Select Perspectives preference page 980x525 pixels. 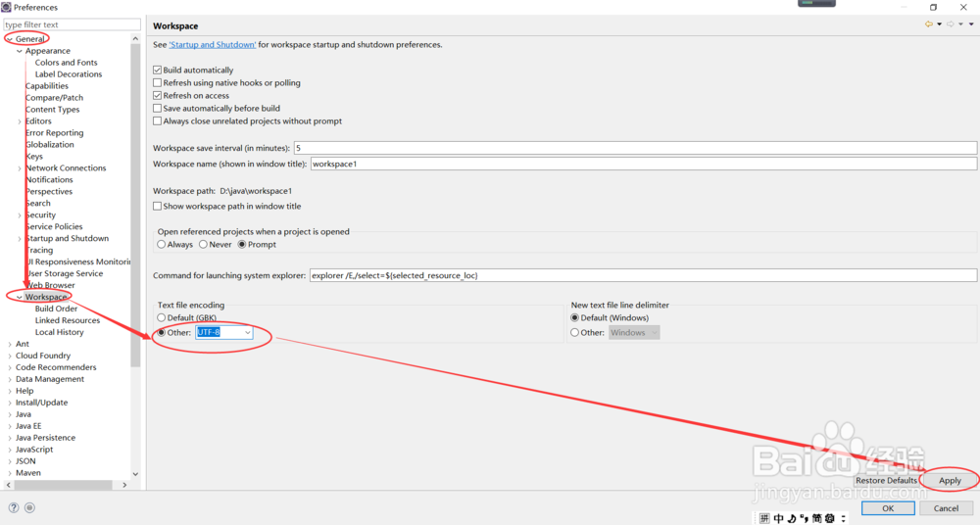[49, 192]
